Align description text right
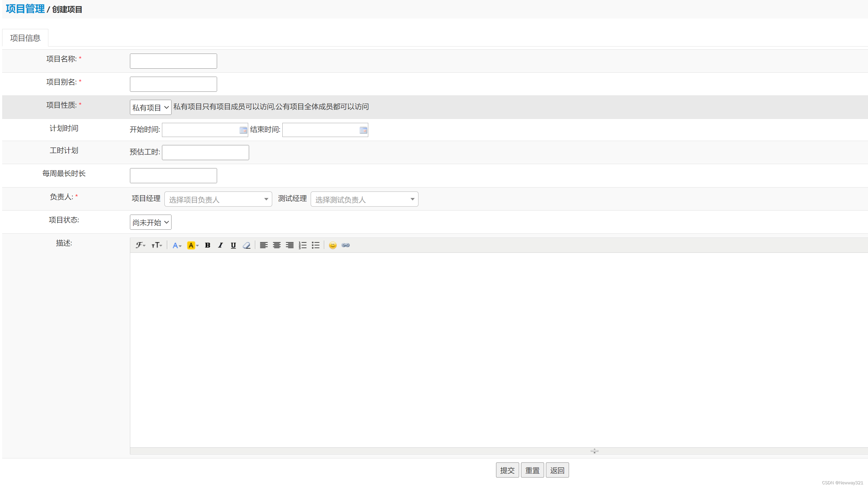Screen dimensions: 868x488 tap(290, 245)
